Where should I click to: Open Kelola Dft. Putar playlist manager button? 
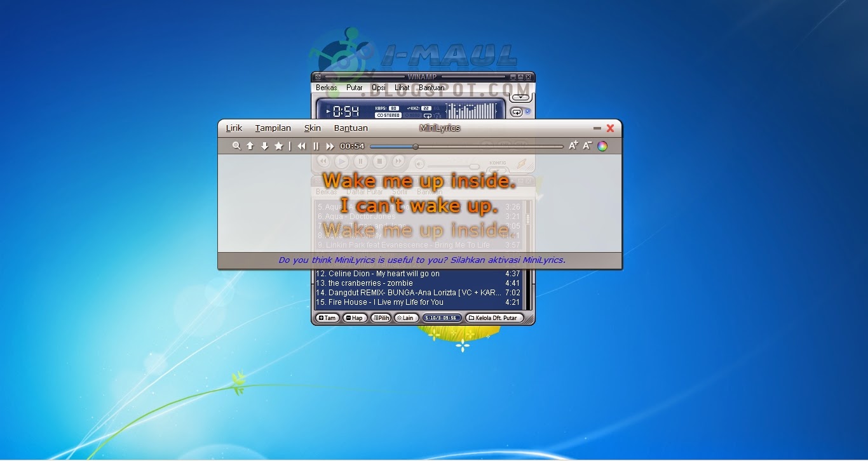pos(495,318)
